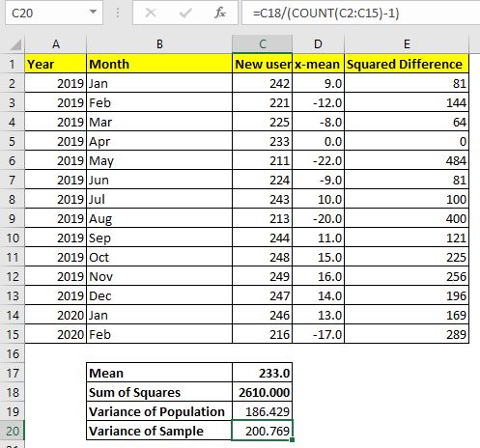Image resolution: width=480 pixels, height=448 pixels.
Task: Select the cell showing 196
Action: [407, 295]
